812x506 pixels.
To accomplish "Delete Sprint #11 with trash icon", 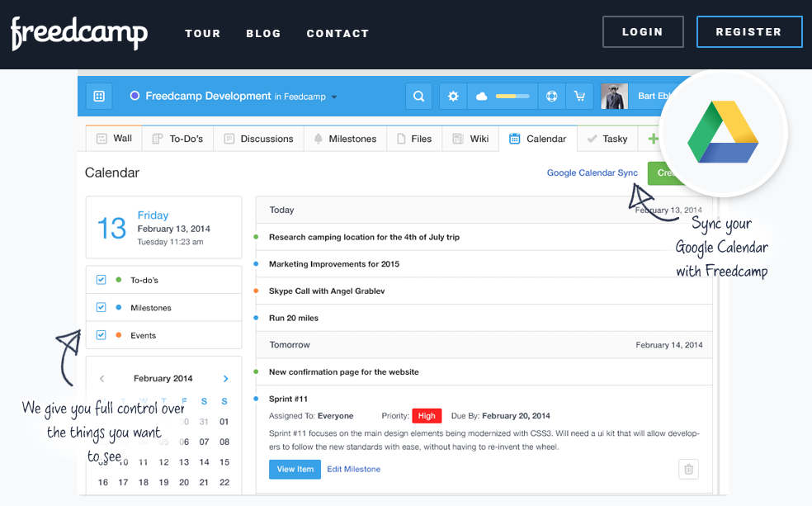I will (689, 469).
